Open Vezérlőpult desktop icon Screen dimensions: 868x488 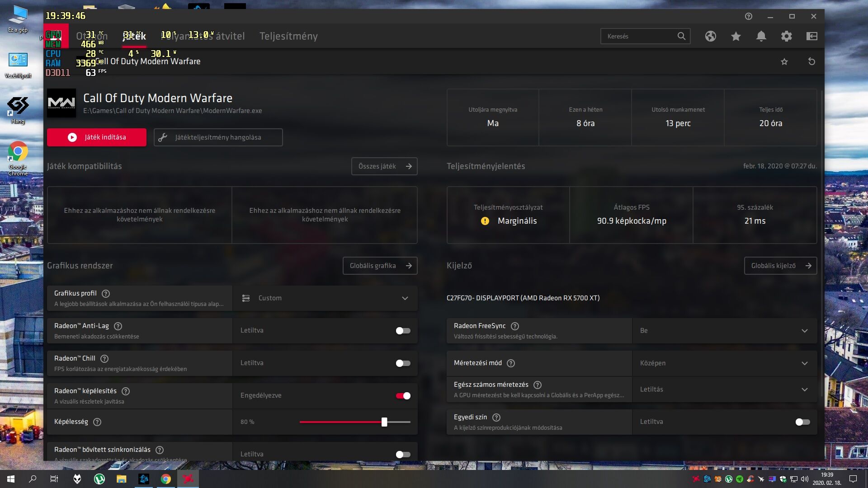[x=18, y=65]
